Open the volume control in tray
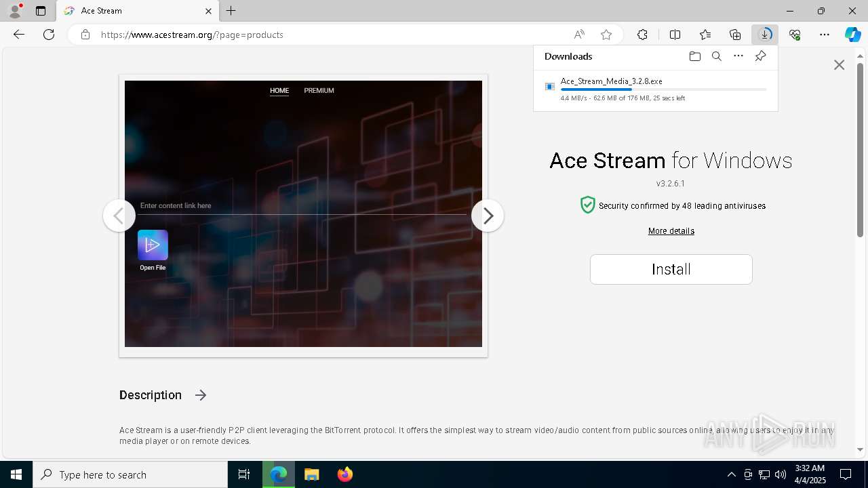 [x=781, y=474]
